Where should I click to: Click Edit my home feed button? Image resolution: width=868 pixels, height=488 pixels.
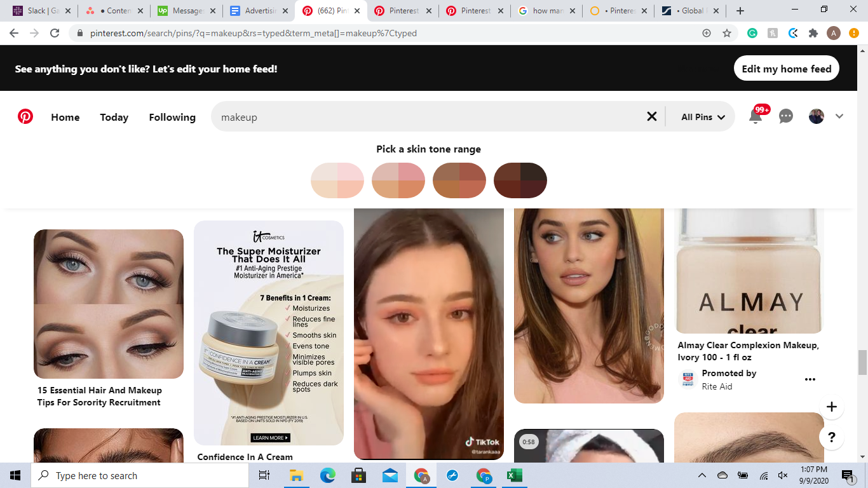click(787, 69)
